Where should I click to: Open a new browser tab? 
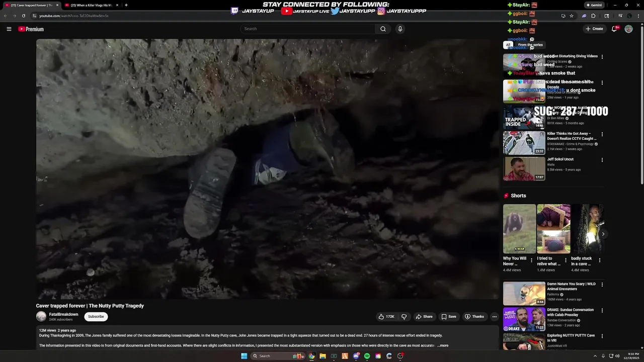pyautogui.click(x=126, y=5)
